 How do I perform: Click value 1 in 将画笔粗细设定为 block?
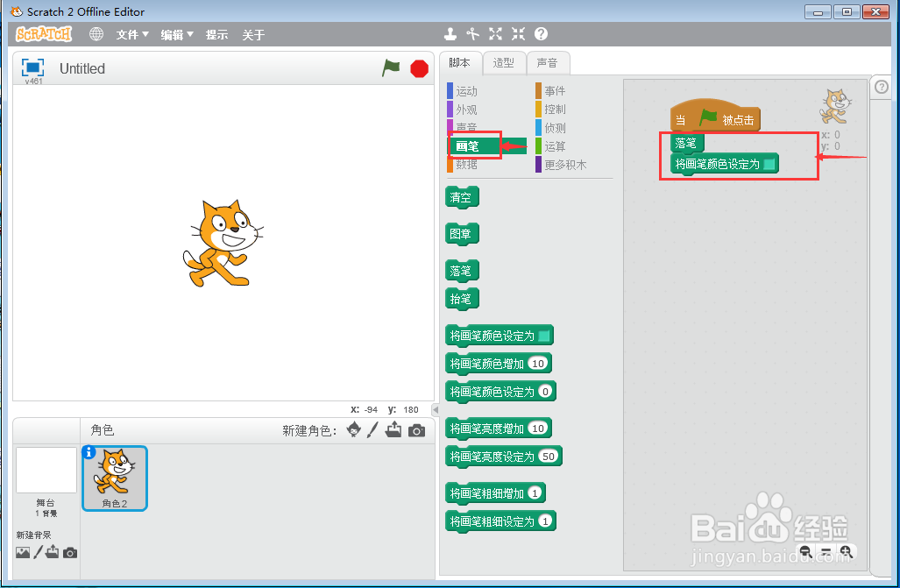[x=545, y=521]
